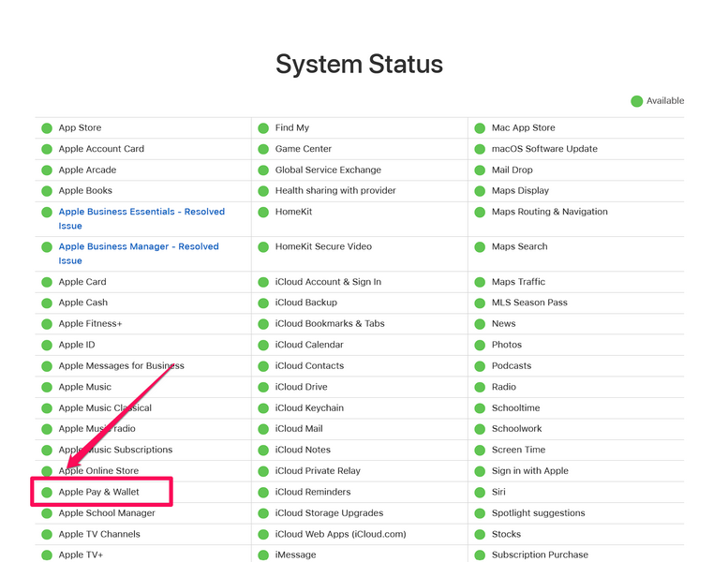Image resolution: width=728 pixels, height=562 pixels.
Task: Click the status icon beside Podcasts
Action: (x=480, y=366)
